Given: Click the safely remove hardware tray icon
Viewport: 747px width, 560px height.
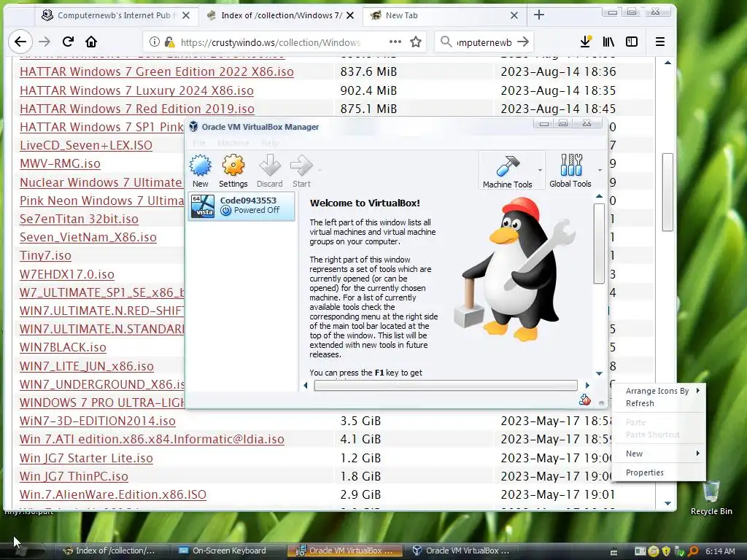Looking at the screenshot, I should [679, 551].
